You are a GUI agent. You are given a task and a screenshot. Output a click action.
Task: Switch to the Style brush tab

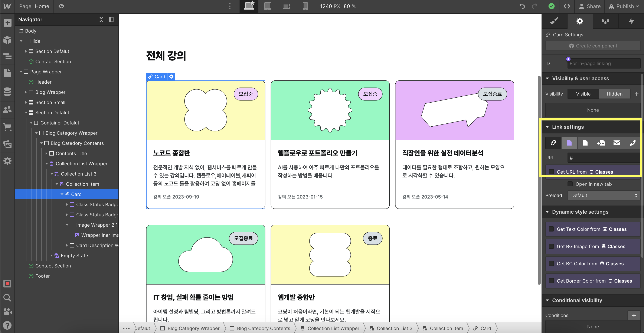554,21
